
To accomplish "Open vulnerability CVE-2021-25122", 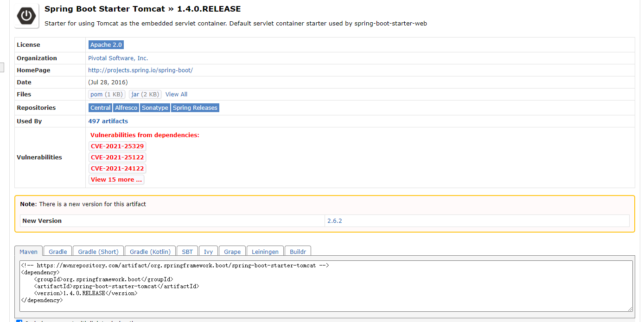I will click(x=117, y=158).
